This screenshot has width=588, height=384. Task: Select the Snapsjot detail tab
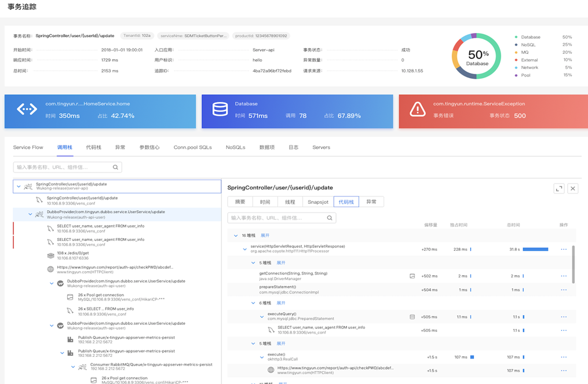(318, 202)
